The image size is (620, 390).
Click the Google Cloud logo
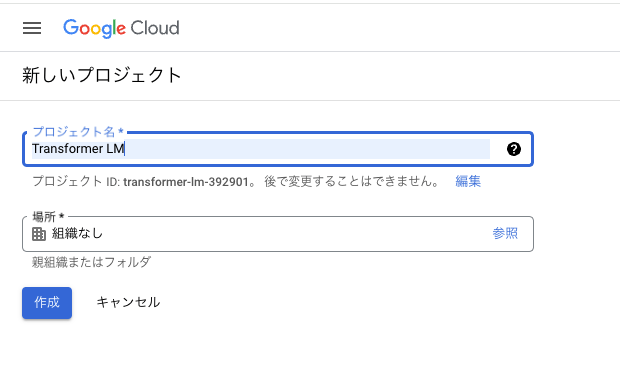tap(121, 28)
